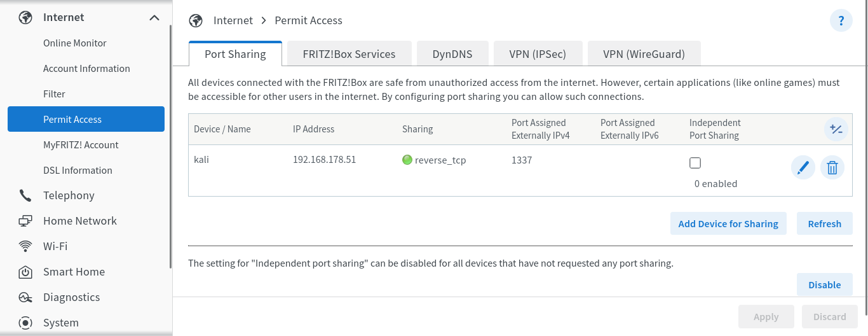Viewport: 868px width, 336px height.
Task: Click the Smart Home power icon
Action: pyautogui.click(x=25, y=272)
